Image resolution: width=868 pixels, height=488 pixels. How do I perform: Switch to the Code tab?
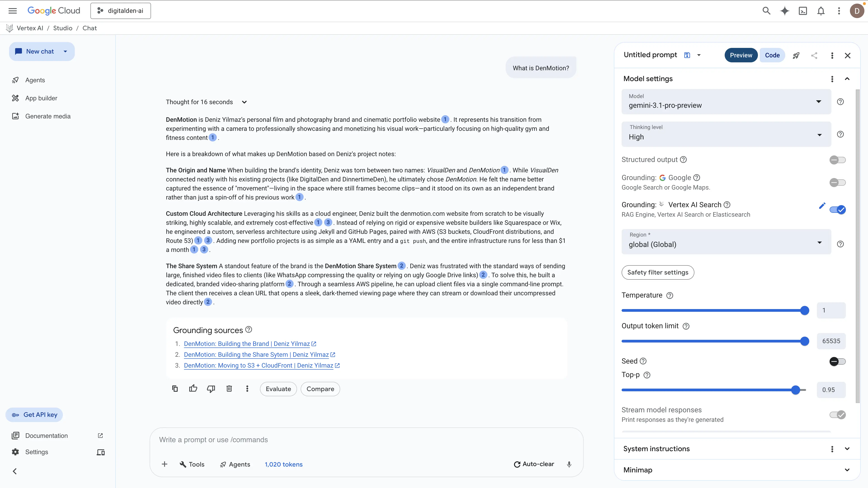772,55
